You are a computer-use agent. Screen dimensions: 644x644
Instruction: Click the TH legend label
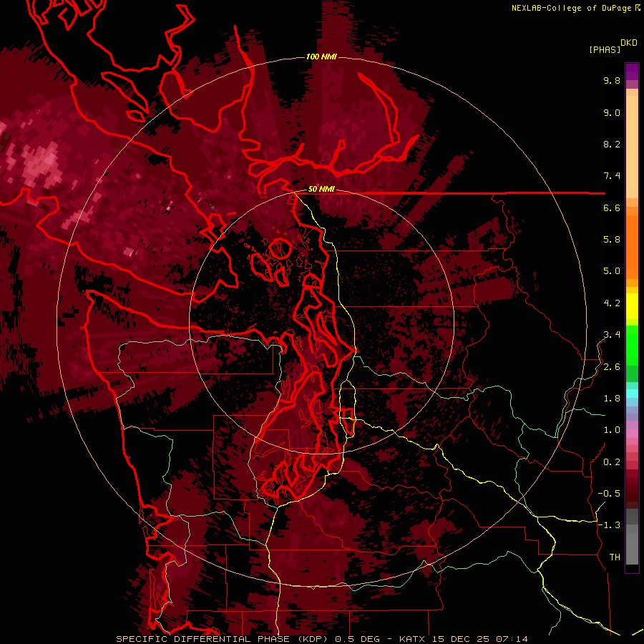click(615, 557)
